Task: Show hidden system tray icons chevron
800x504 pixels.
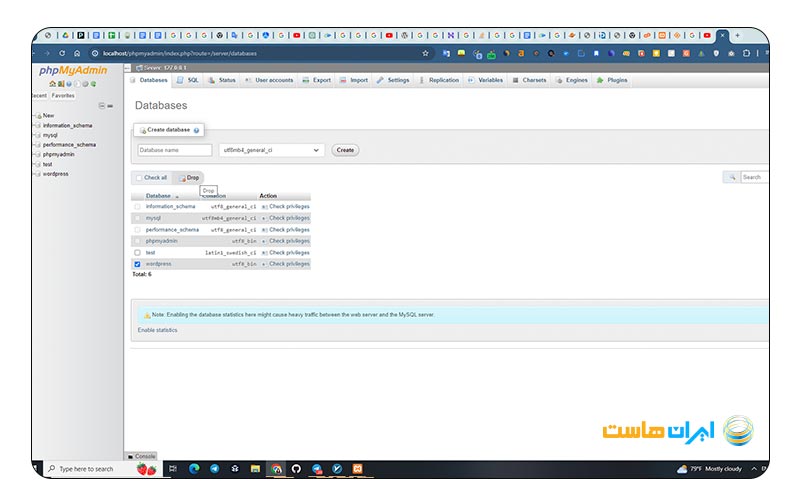Action: click(x=754, y=468)
